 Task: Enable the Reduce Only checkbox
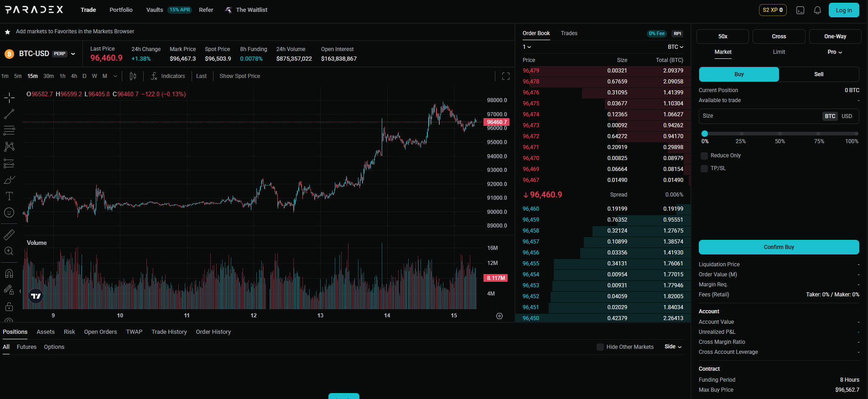point(704,156)
